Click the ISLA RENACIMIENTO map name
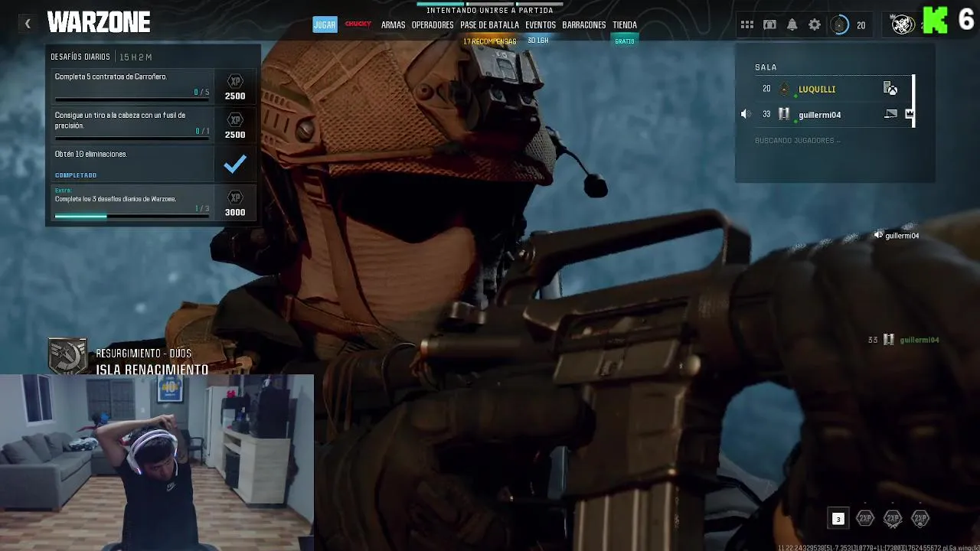The height and width of the screenshot is (551, 980). click(152, 370)
